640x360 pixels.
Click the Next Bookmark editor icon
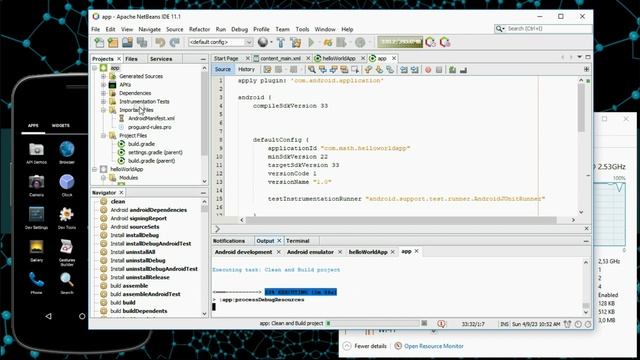379,70
